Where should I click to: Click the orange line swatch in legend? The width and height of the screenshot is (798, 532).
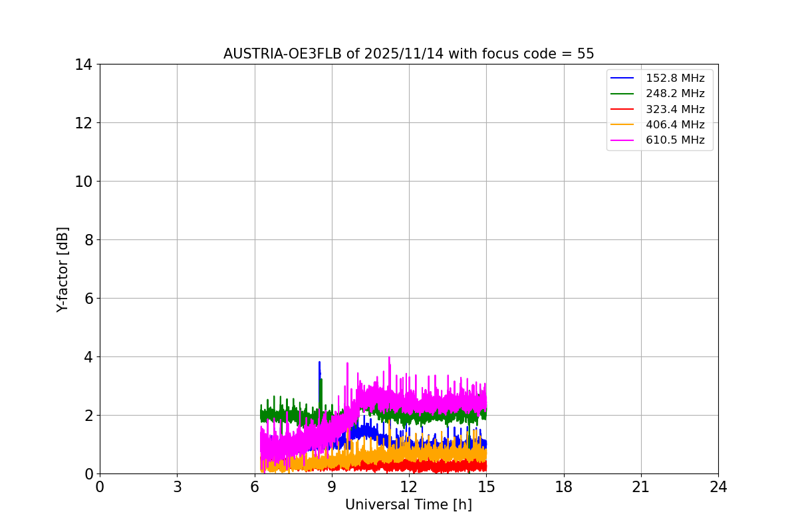point(622,125)
